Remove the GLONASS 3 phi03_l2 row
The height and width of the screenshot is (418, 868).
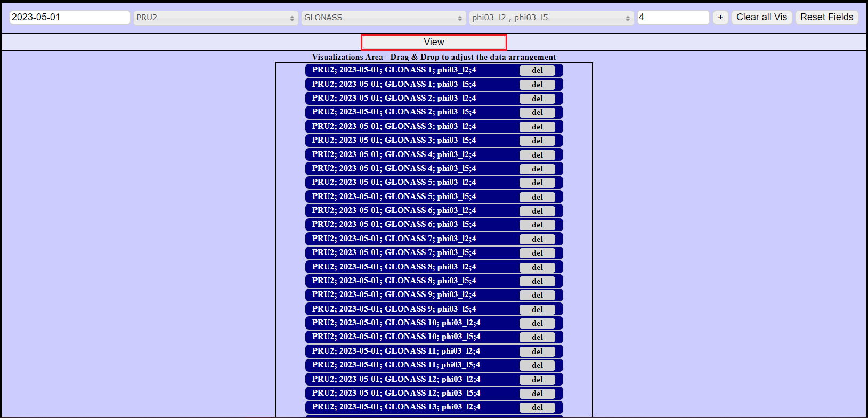click(x=537, y=127)
